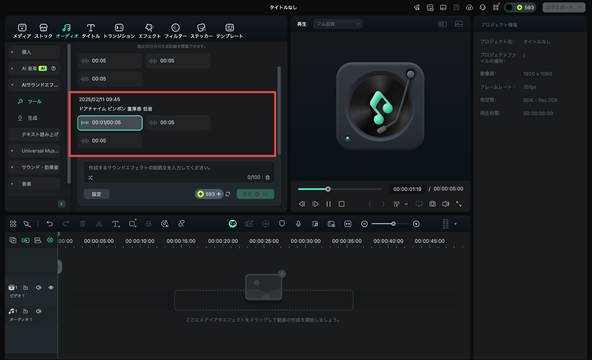Expand the Universal Mus... sidebar category
Image resolution: width=592 pixels, height=360 pixels.
click(35, 151)
